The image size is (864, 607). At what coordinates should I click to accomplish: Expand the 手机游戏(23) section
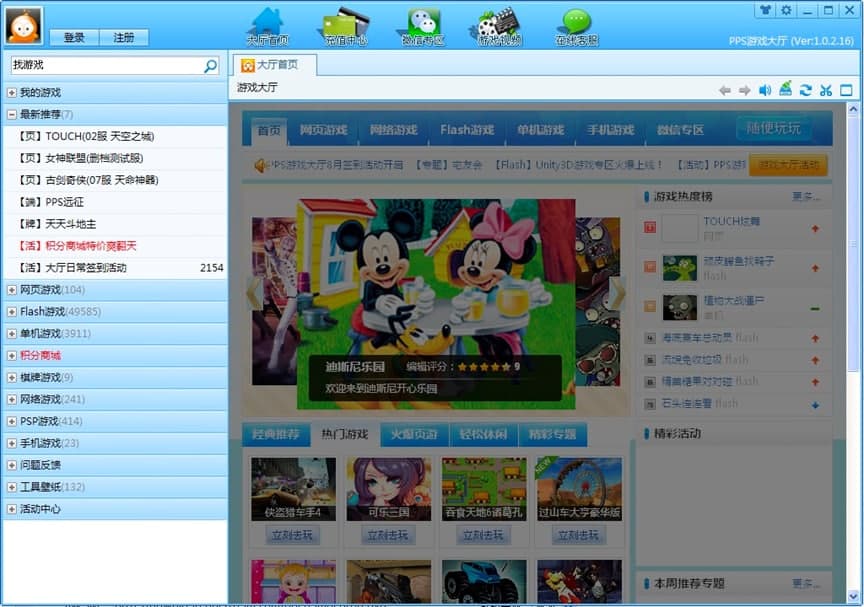12,443
